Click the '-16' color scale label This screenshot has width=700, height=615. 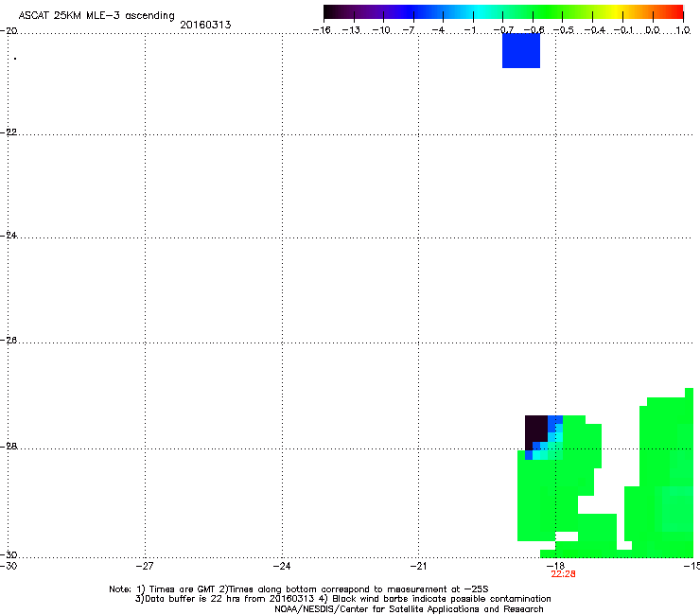(322, 30)
